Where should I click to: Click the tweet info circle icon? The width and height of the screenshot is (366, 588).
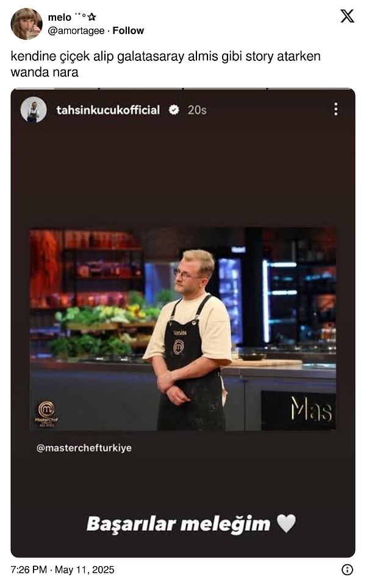click(x=347, y=570)
